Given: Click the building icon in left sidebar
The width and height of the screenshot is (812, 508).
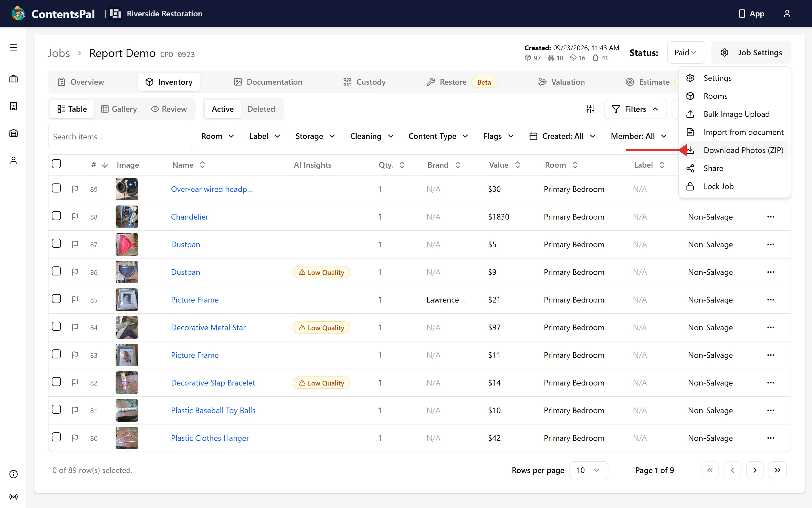Looking at the screenshot, I should click(14, 106).
